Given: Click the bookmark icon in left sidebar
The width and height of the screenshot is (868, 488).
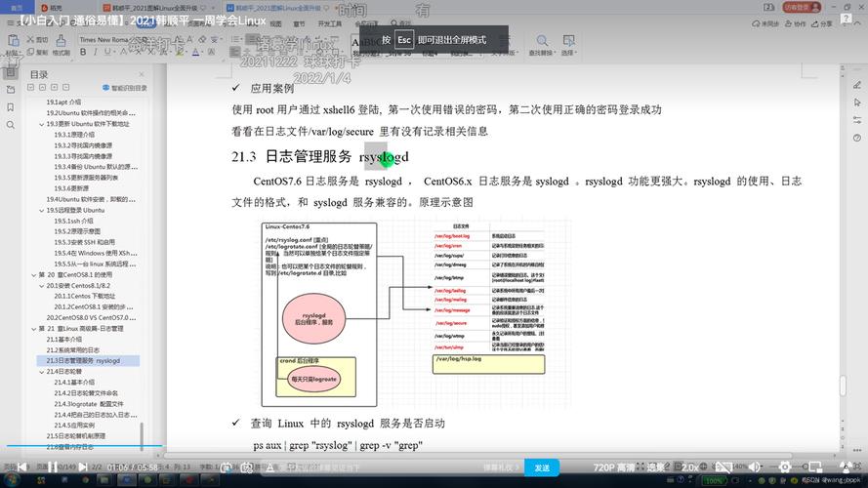Looking at the screenshot, I should [x=11, y=107].
